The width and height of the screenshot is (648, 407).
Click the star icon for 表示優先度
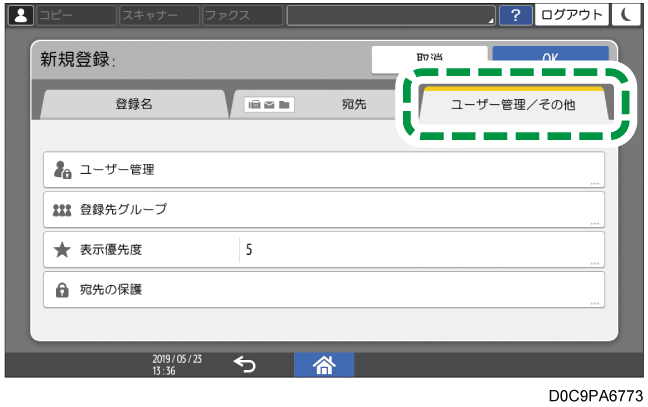62,250
